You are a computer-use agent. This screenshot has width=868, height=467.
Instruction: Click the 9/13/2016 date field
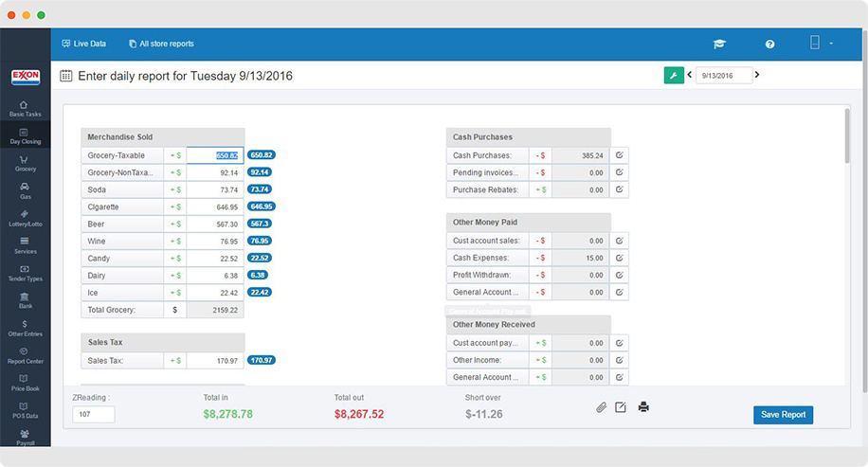(723, 75)
